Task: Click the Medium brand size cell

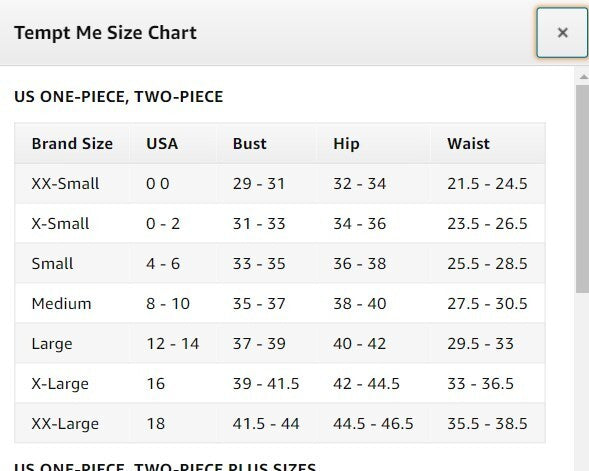Action: (61, 303)
